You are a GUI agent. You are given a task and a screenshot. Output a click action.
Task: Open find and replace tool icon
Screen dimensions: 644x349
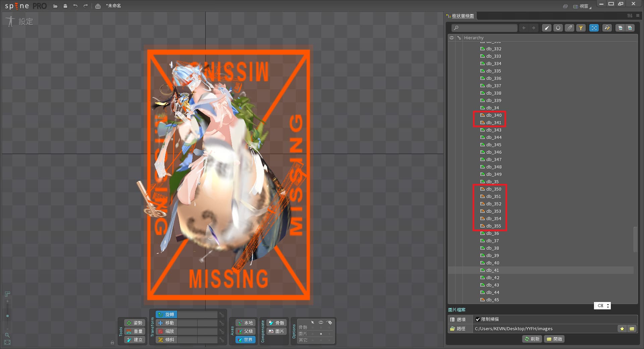tap(607, 28)
